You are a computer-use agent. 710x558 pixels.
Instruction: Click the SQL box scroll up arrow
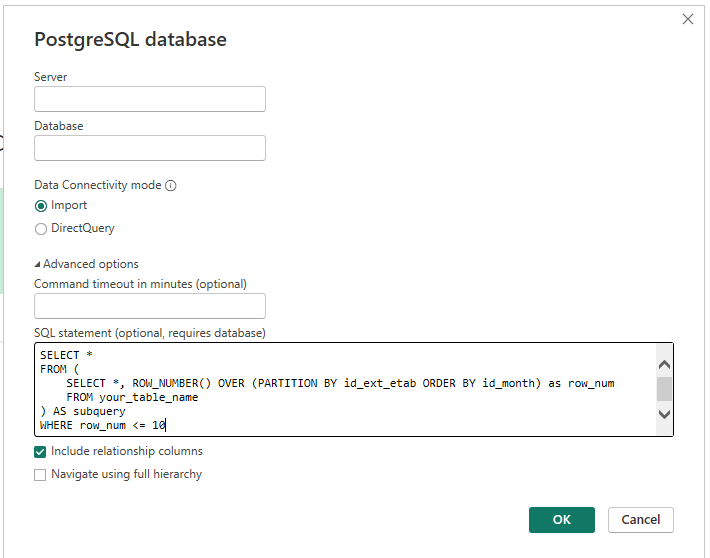click(664, 365)
